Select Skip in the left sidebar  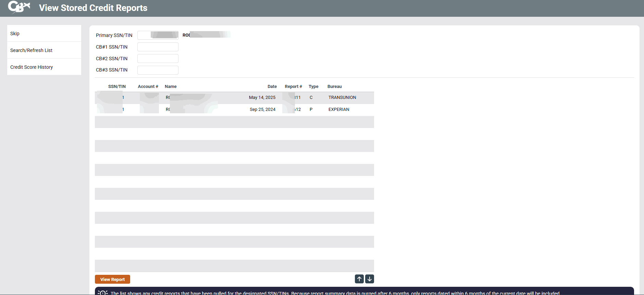point(15,34)
